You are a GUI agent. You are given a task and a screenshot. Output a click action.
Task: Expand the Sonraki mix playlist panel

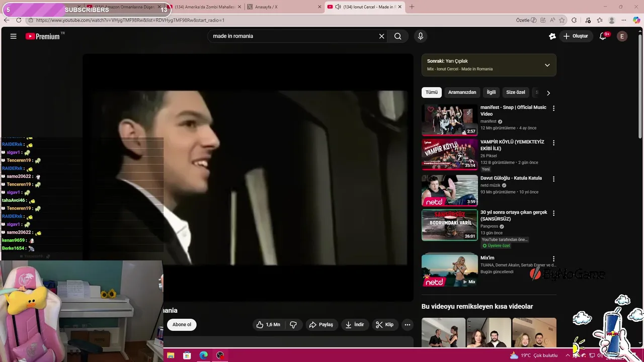[x=547, y=65]
